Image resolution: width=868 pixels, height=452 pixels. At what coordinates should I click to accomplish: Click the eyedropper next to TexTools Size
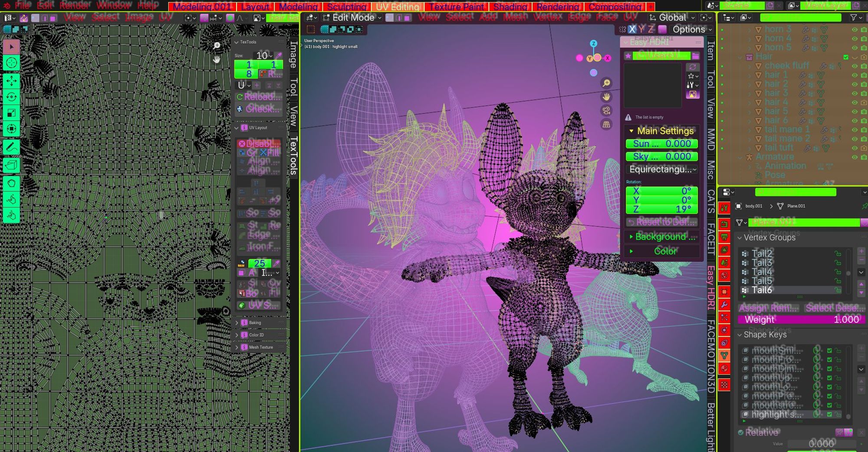[x=279, y=55]
